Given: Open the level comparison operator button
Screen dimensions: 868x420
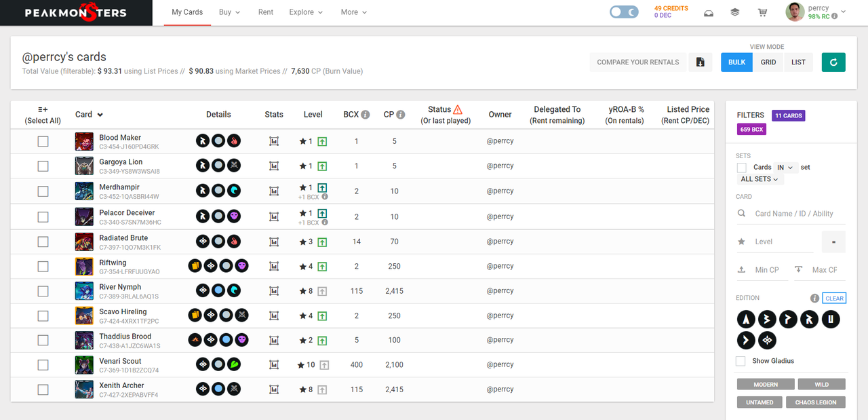Looking at the screenshot, I should [x=833, y=242].
